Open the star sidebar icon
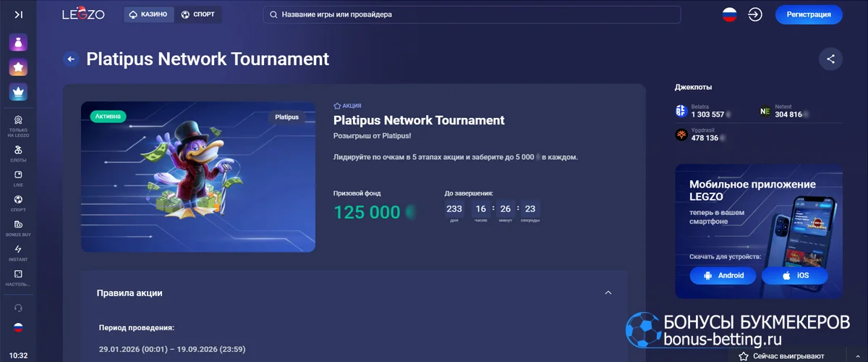The image size is (868, 362). click(18, 67)
